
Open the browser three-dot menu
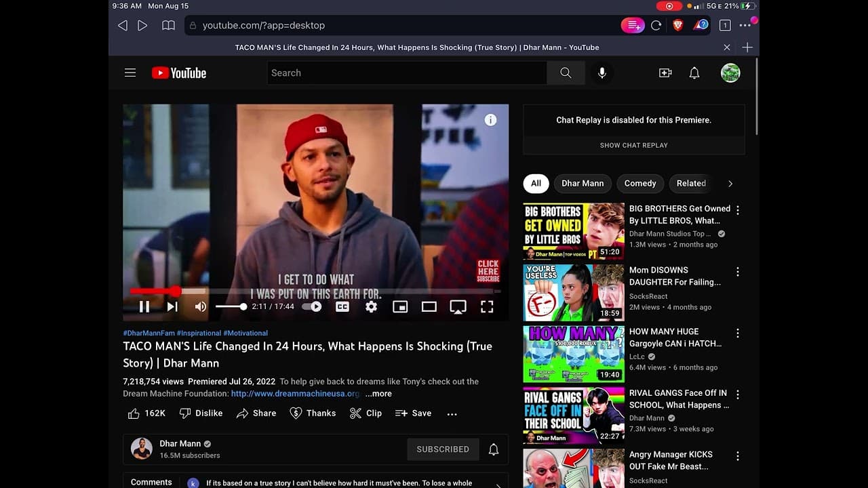point(745,25)
